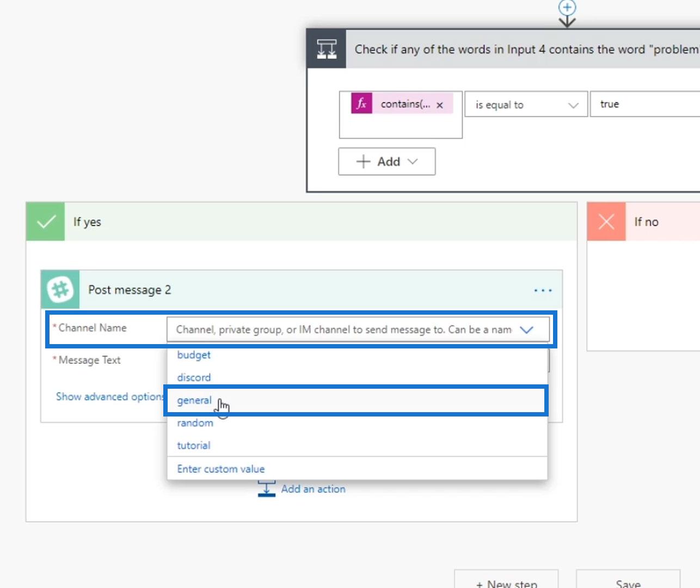Select the discord channel option
Image resolution: width=700 pixels, height=588 pixels.
click(357, 377)
